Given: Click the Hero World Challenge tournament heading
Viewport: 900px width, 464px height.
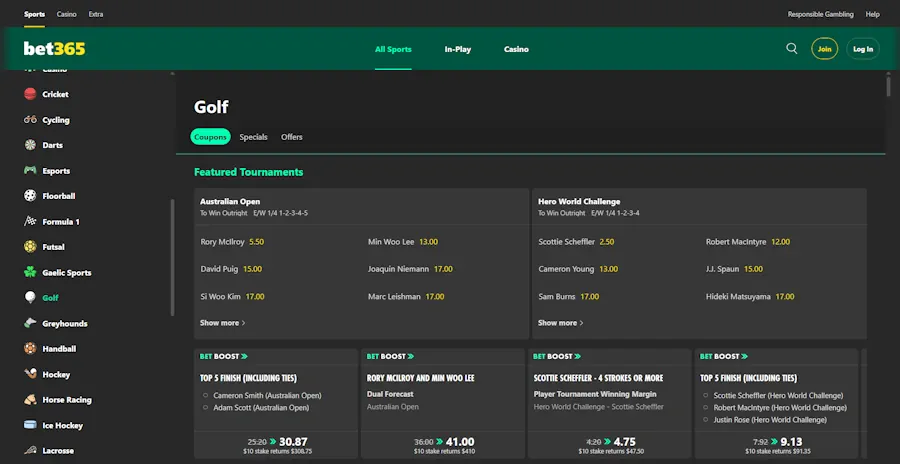Looking at the screenshot, I should [579, 202].
